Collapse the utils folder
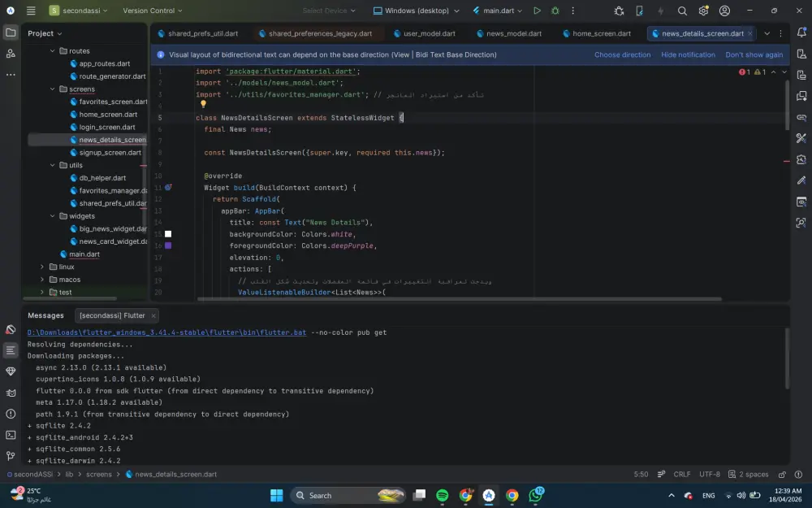The image size is (812, 508). point(52,165)
